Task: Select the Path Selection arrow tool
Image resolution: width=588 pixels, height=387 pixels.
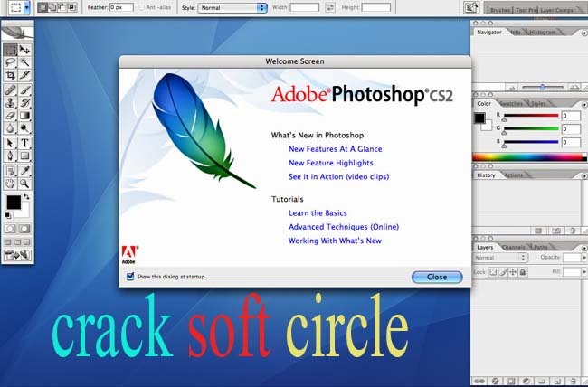Action: [x=11, y=143]
